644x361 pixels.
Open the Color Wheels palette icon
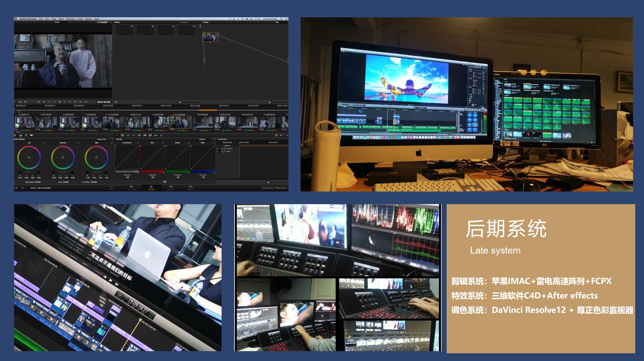tap(15, 135)
